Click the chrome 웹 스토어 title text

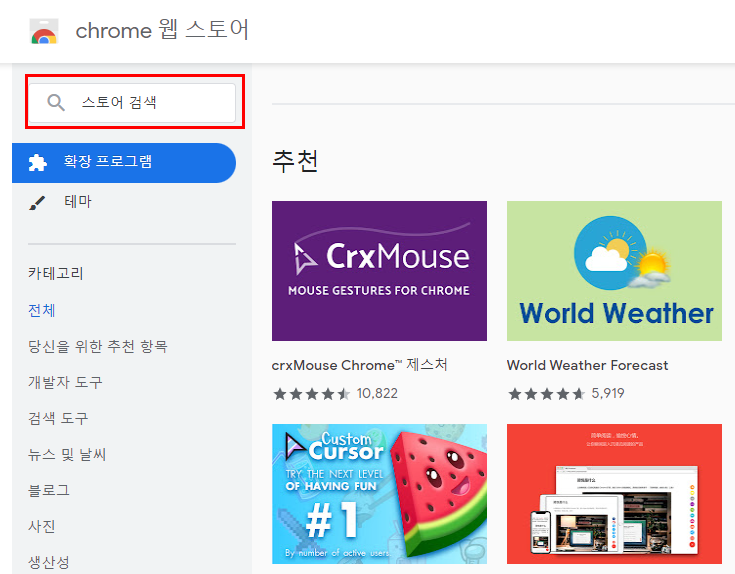click(x=162, y=30)
